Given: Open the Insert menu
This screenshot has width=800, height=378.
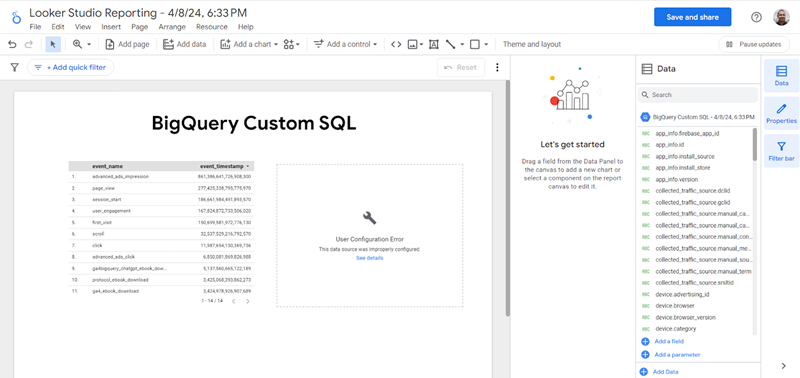Looking at the screenshot, I should (x=111, y=27).
